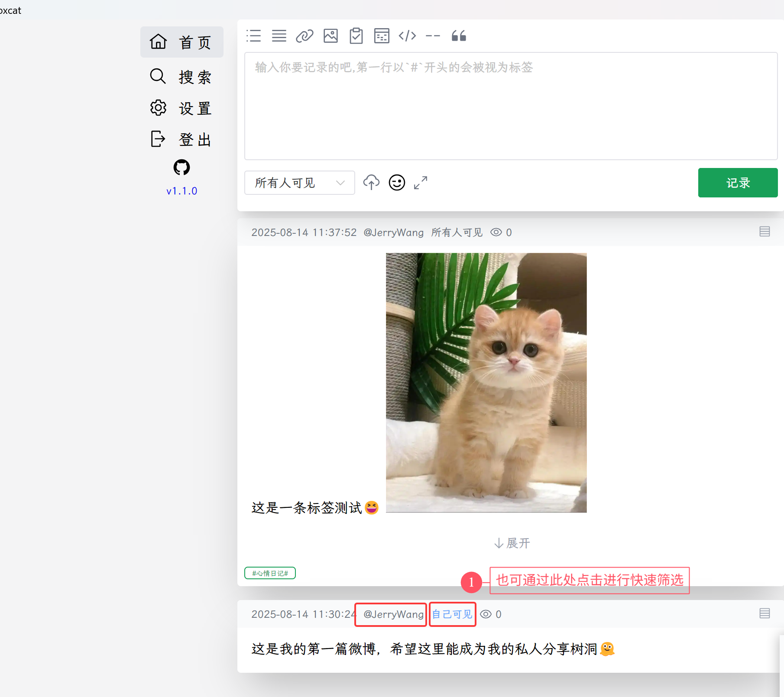Open the options menu of the 11:30:24 post
Viewport: 784px width, 697px height.
(765, 613)
